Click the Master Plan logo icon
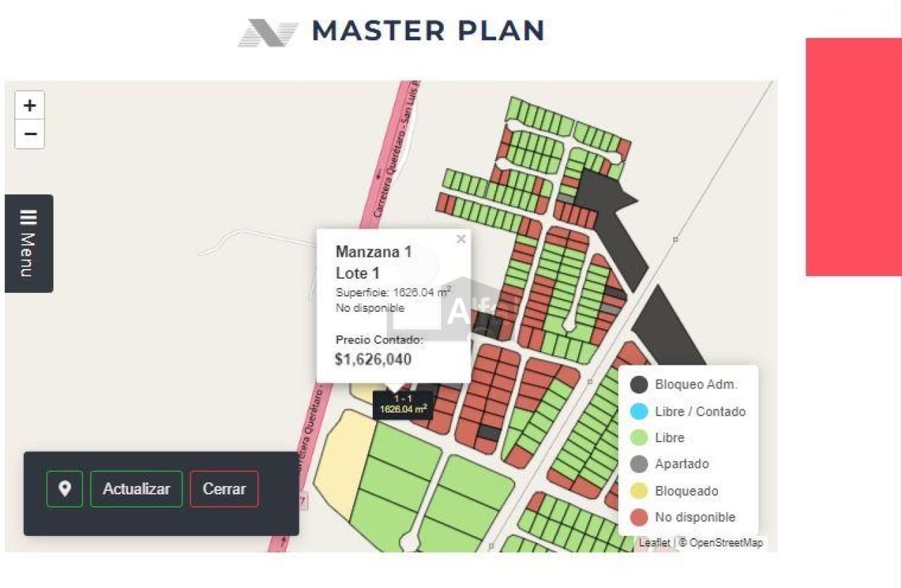902x588 pixels. 268,32
